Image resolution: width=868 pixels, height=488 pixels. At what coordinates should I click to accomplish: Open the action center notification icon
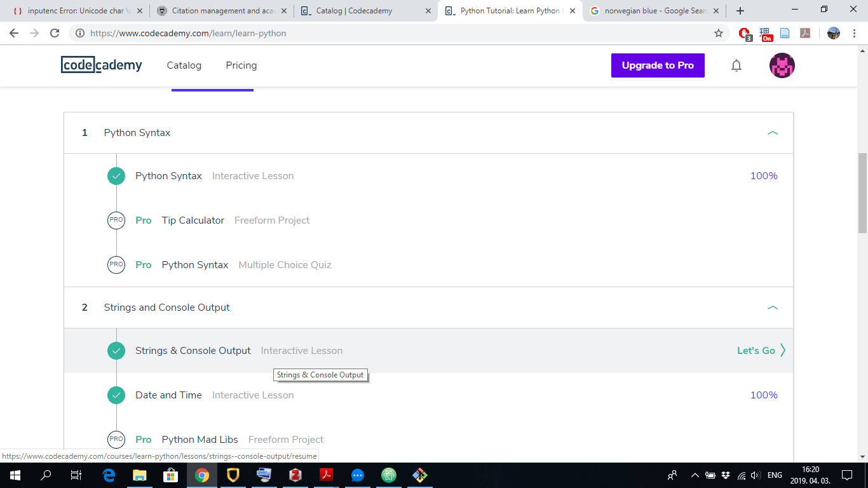point(847,475)
